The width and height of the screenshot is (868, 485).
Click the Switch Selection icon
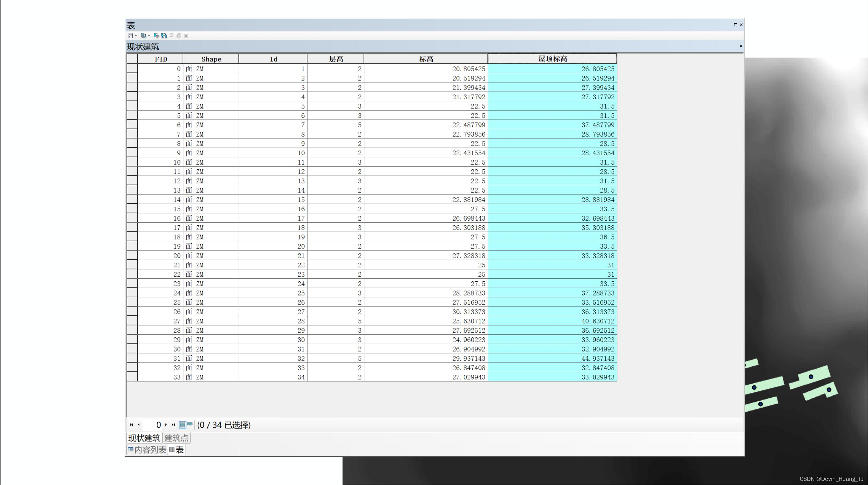(164, 36)
